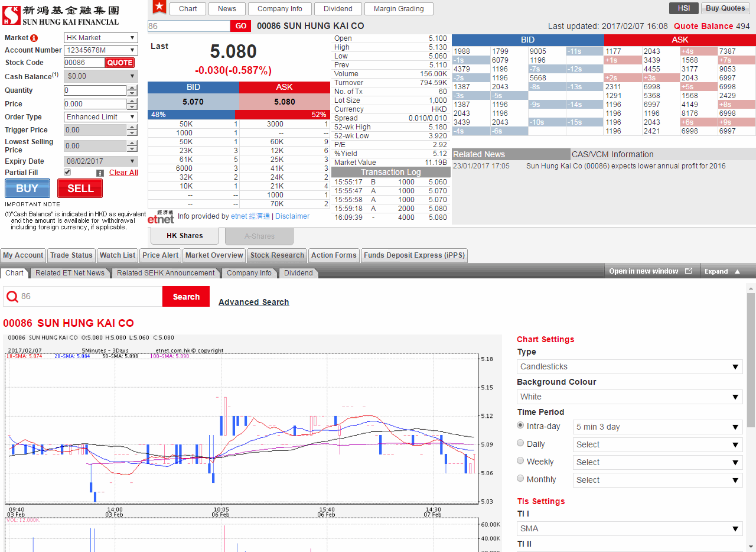Image resolution: width=756 pixels, height=552 pixels.
Task: Click the Expand arrow icon
Action: pyautogui.click(x=737, y=271)
